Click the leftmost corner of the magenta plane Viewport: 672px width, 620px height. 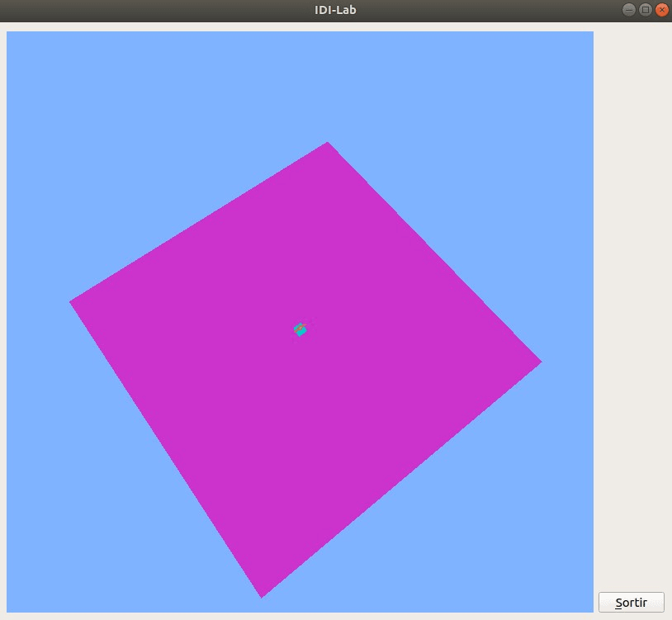pyautogui.click(x=73, y=301)
